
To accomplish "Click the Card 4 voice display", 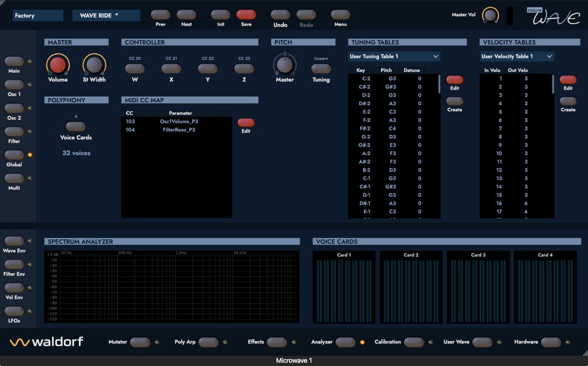I will point(545,287).
